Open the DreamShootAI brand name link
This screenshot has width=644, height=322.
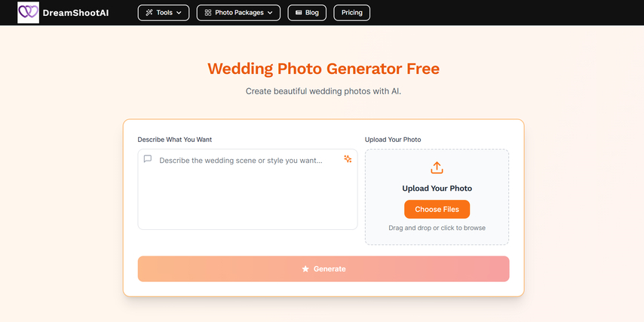coord(75,13)
